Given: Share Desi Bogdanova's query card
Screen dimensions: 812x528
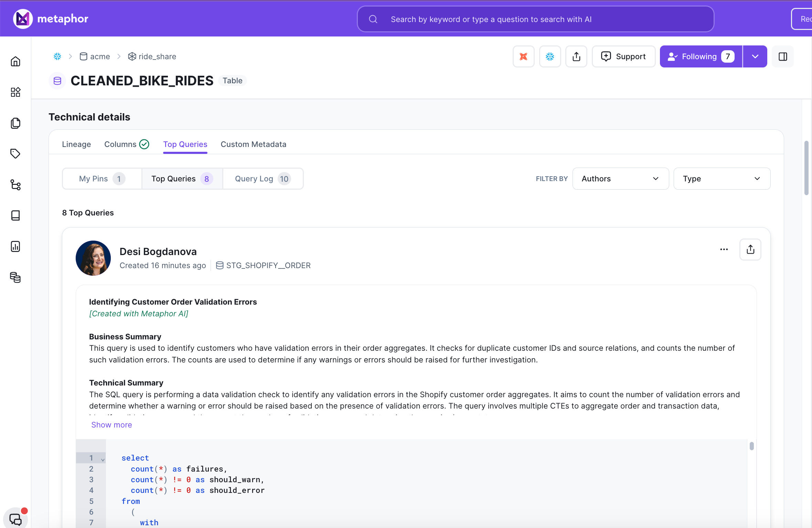Looking at the screenshot, I should 750,250.
